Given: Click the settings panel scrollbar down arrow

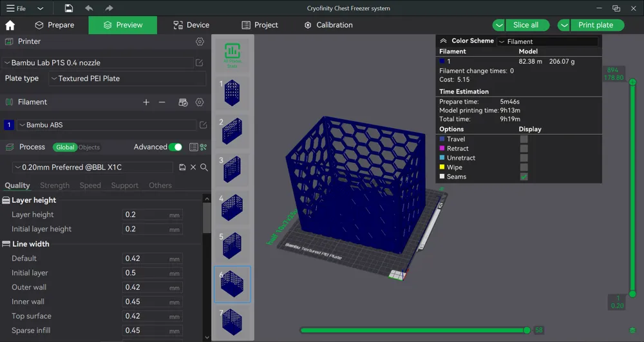Looking at the screenshot, I should pos(207,337).
